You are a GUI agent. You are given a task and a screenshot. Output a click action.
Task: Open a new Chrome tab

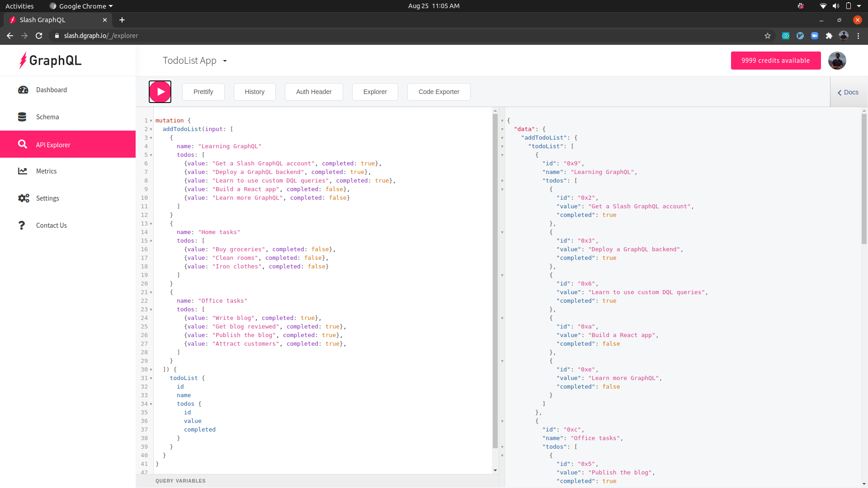point(122,20)
